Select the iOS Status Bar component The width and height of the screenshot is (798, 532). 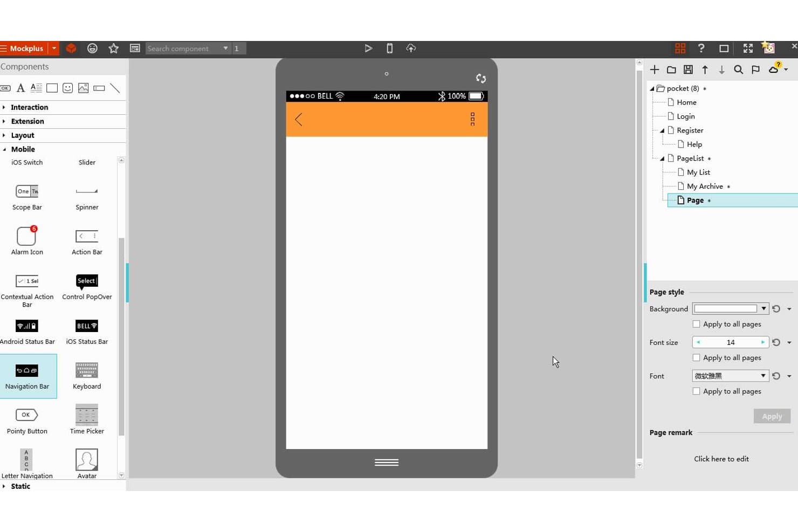click(87, 331)
